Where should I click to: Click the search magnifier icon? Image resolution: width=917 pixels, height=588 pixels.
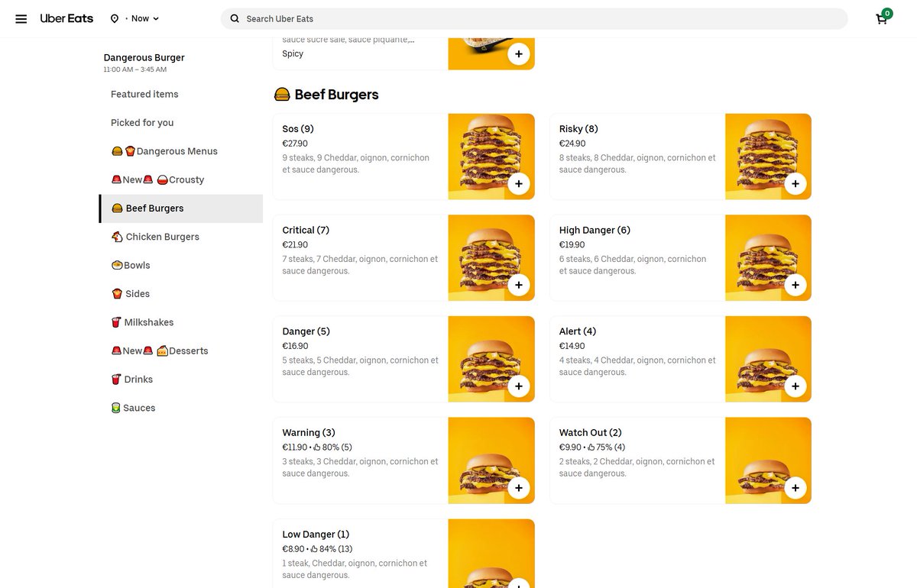235,18
